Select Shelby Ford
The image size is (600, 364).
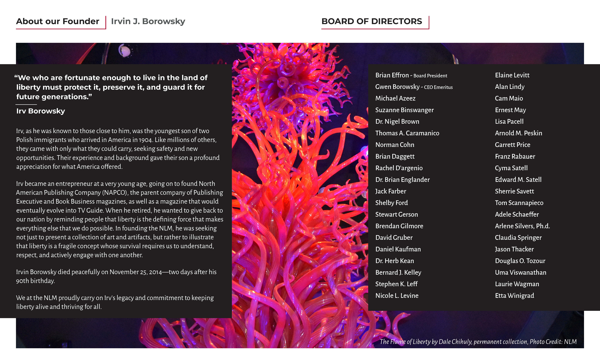(x=391, y=203)
